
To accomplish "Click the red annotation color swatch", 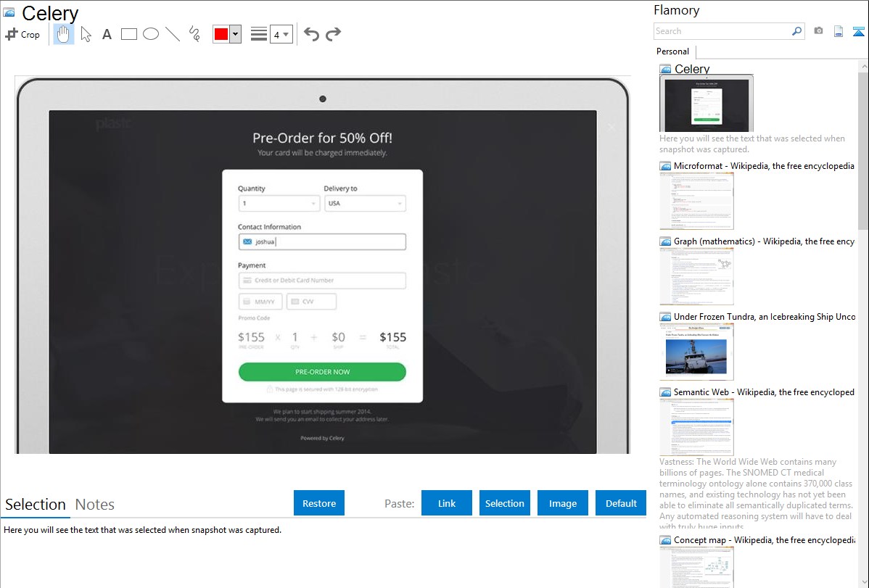I will pos(221,34).
